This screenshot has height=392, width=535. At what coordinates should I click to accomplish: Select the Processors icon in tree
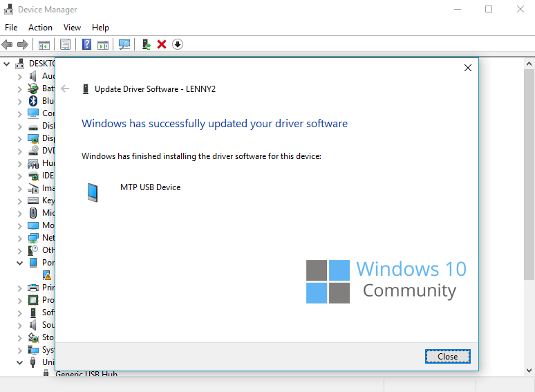pyautogui.click(x=33, y=300)
